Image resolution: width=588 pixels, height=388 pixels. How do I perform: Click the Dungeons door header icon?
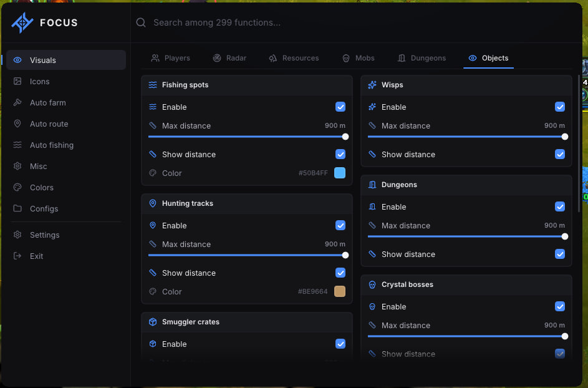point(372,185)
